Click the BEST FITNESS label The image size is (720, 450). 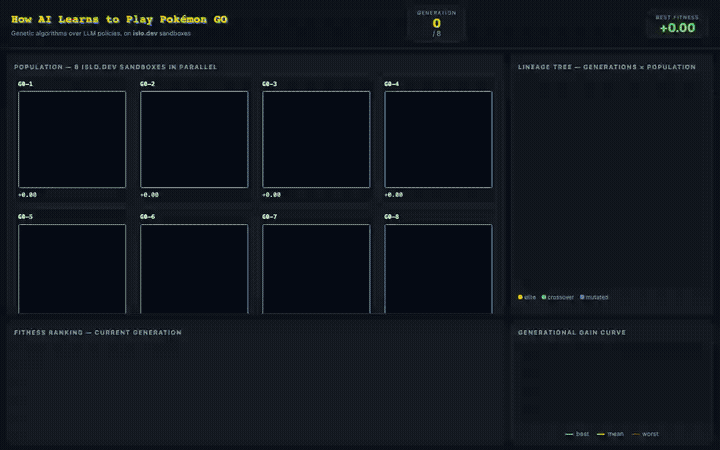click(x=677, y=17)
